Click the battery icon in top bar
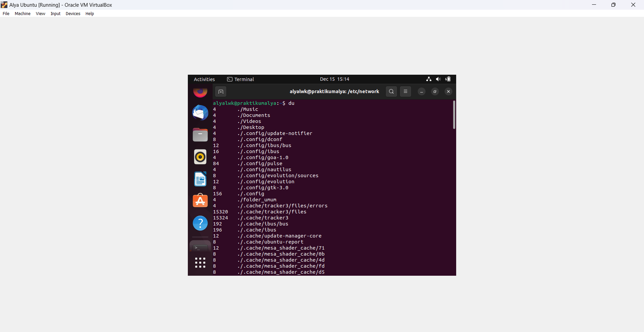 tap(448, 79)
